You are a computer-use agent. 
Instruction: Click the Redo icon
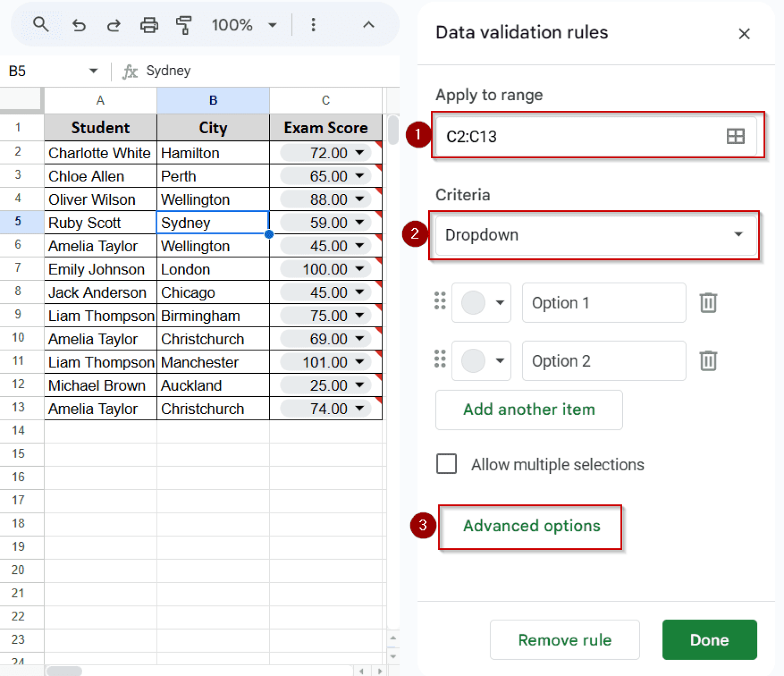113,25
